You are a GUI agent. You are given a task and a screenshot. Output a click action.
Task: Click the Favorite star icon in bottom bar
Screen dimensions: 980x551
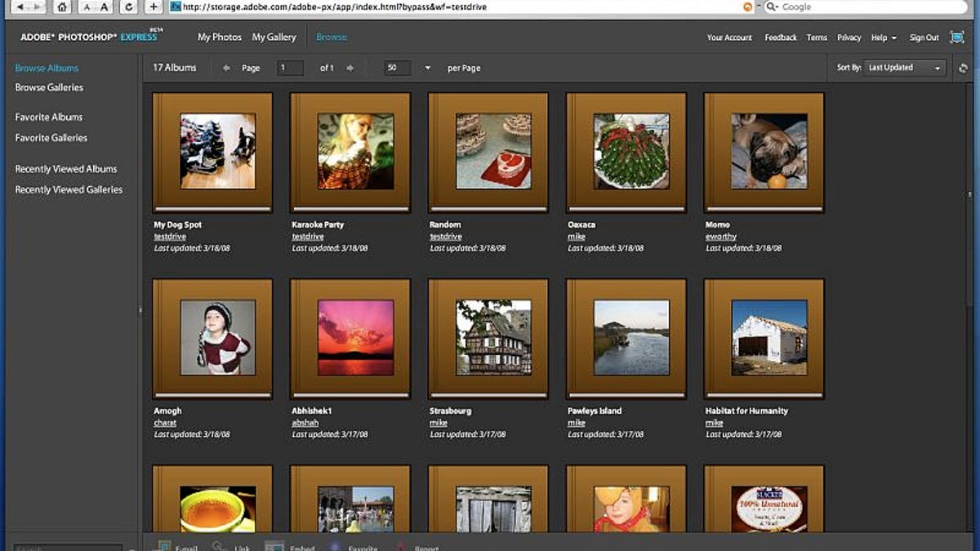pyautogui.click(x=336, y=547)
